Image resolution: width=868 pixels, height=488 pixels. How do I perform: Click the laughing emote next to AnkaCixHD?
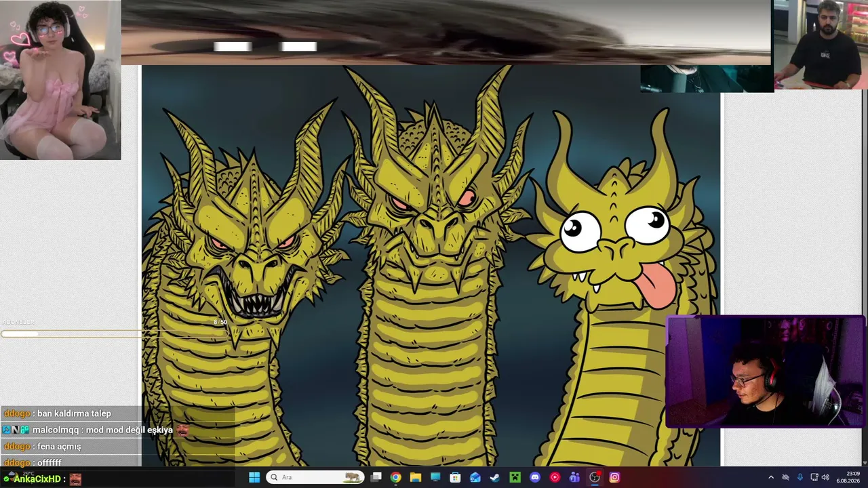tap(75, 479)
